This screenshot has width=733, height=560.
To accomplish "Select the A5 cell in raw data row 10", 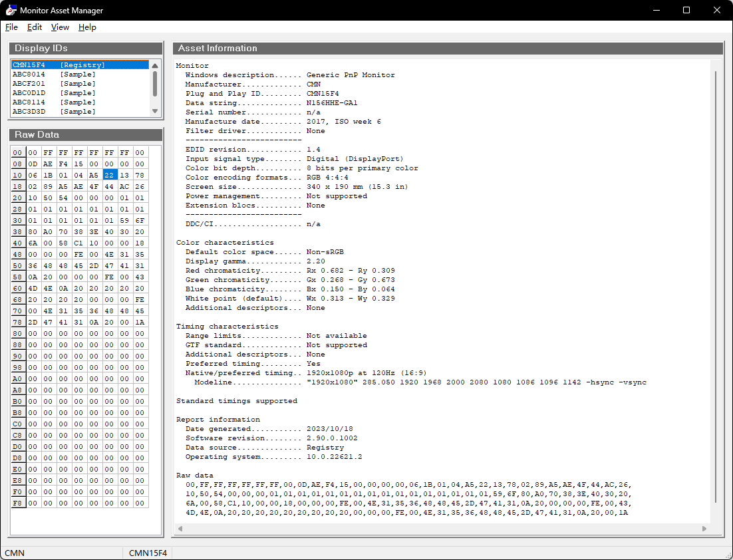I will [x=94, y=176].
